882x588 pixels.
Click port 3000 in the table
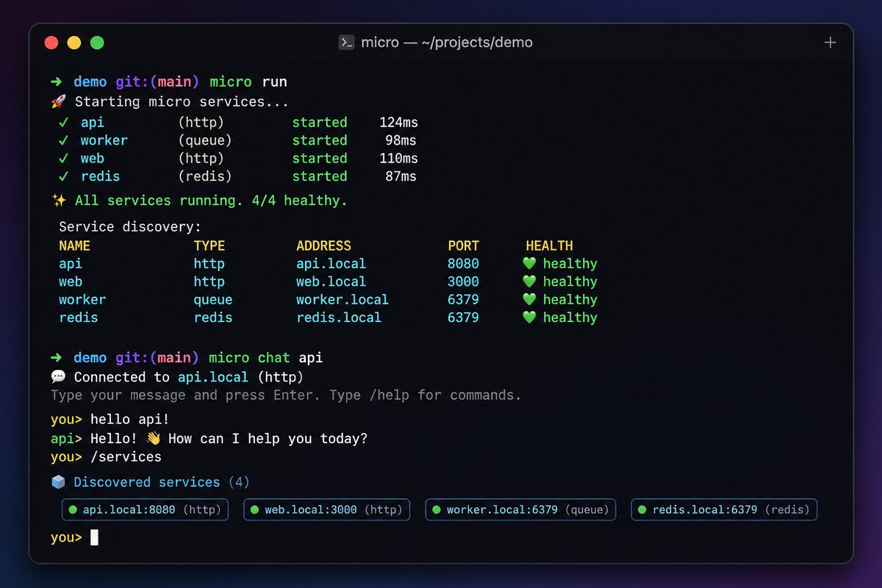click(x=464, y=282)
